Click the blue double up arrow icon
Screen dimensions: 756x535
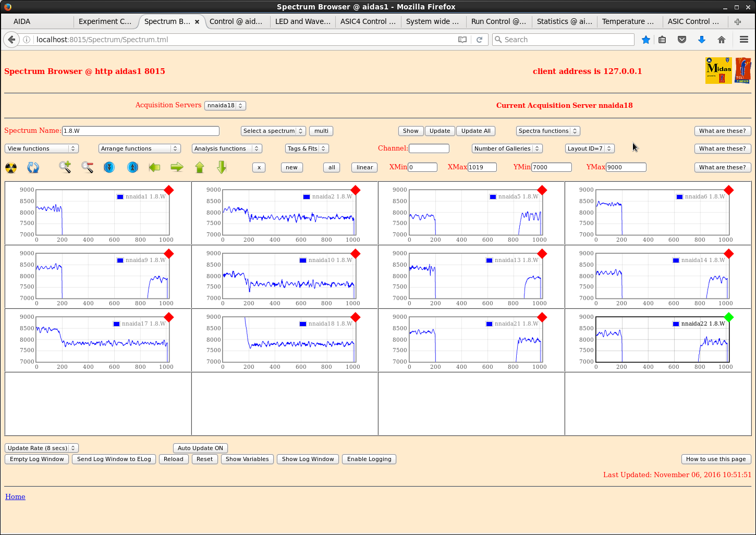[132, 167]
